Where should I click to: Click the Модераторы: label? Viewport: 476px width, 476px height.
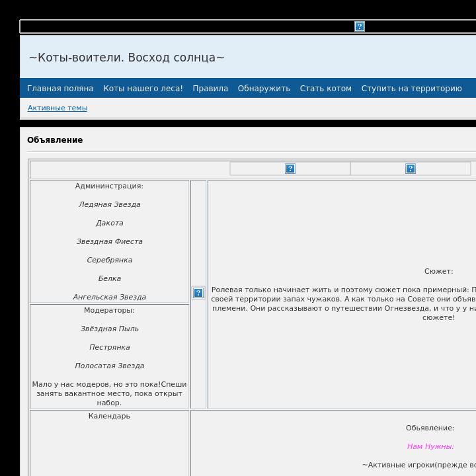[109, 310]
